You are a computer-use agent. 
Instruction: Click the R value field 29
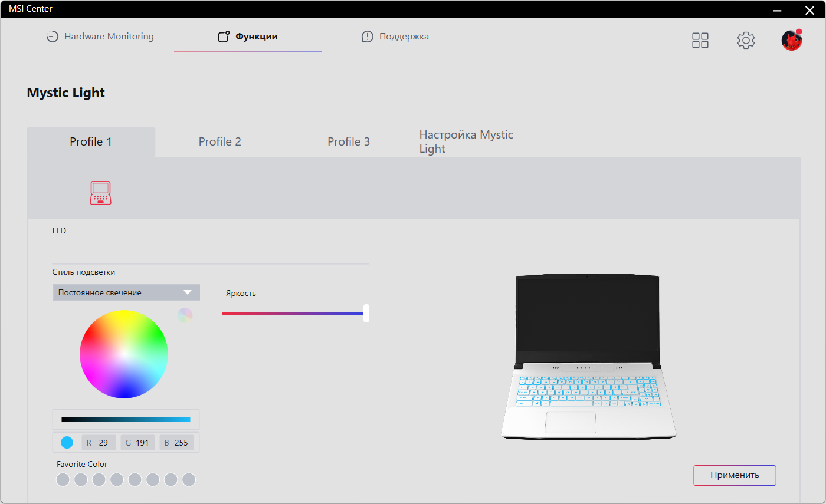click(x=99, y=443)
